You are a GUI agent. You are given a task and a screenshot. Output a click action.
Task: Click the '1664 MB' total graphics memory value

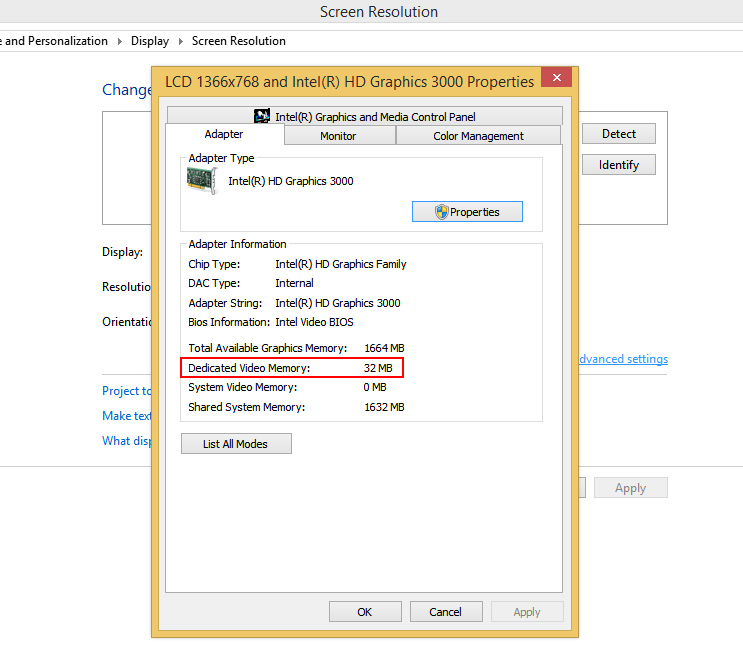point(384,348)
